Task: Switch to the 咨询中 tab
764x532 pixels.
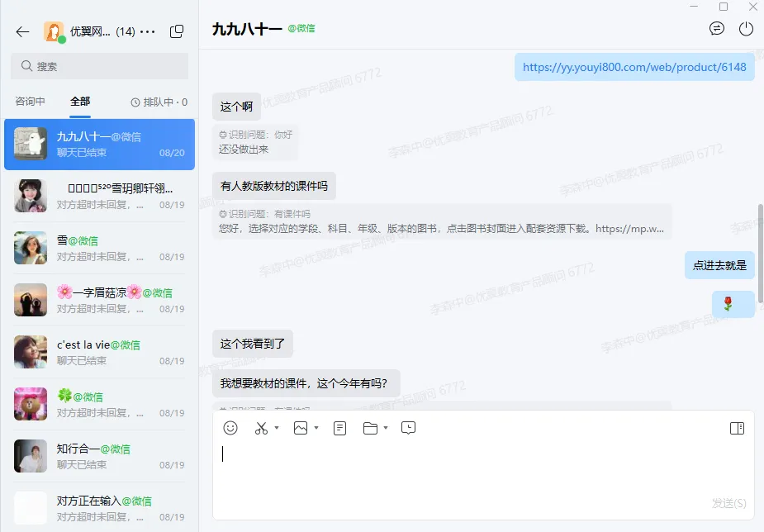Action: click(31, 102)
